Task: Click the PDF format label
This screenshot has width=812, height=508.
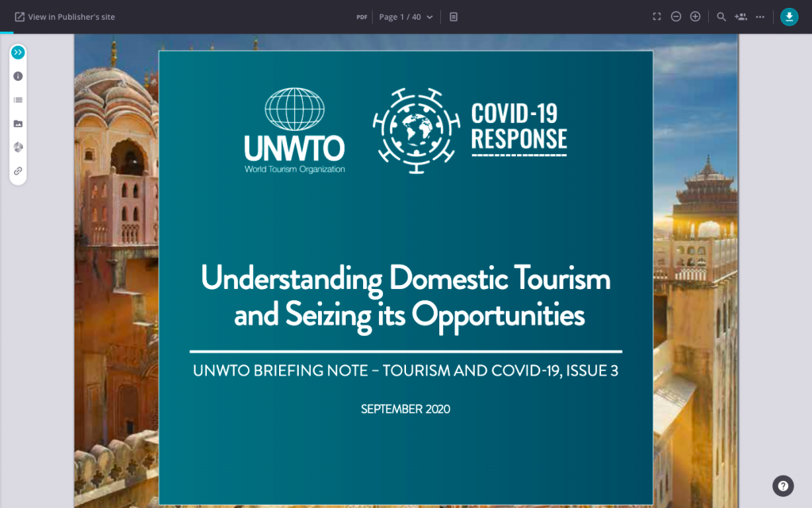Action: point(362,17)
